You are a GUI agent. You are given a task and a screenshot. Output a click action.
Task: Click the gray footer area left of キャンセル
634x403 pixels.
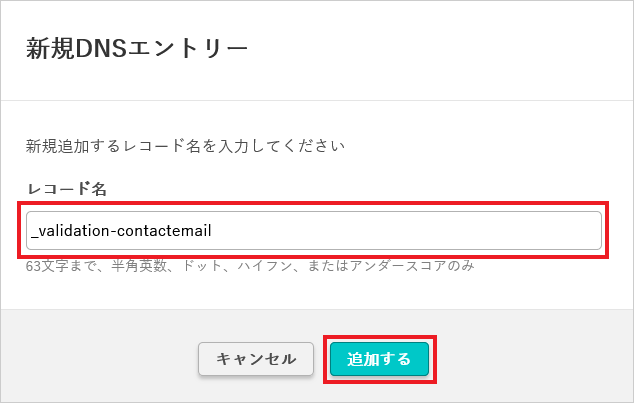pyautogui.click(x=100, y=359)
